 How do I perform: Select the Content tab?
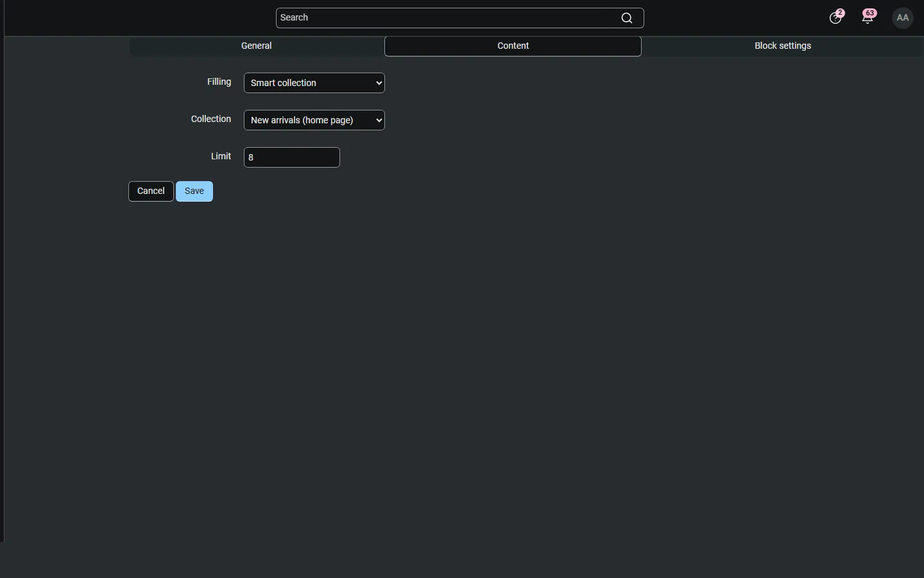point(513,46)
